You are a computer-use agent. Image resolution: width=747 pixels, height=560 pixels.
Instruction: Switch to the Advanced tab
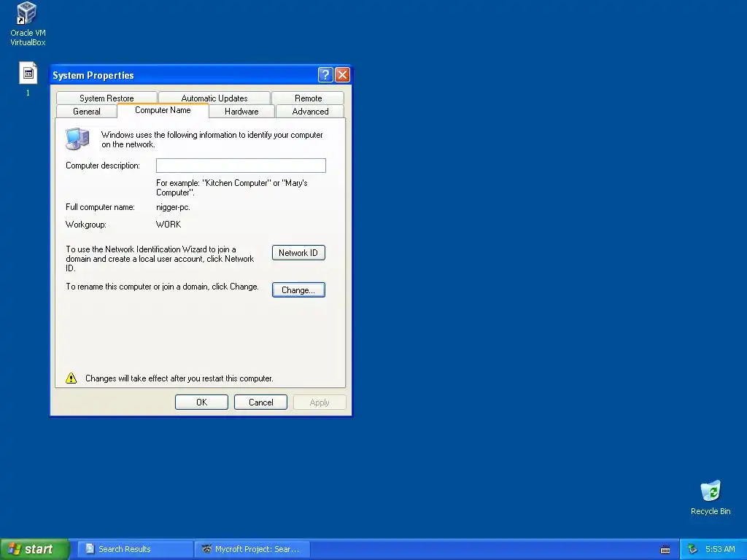click(x=310, y=112)
